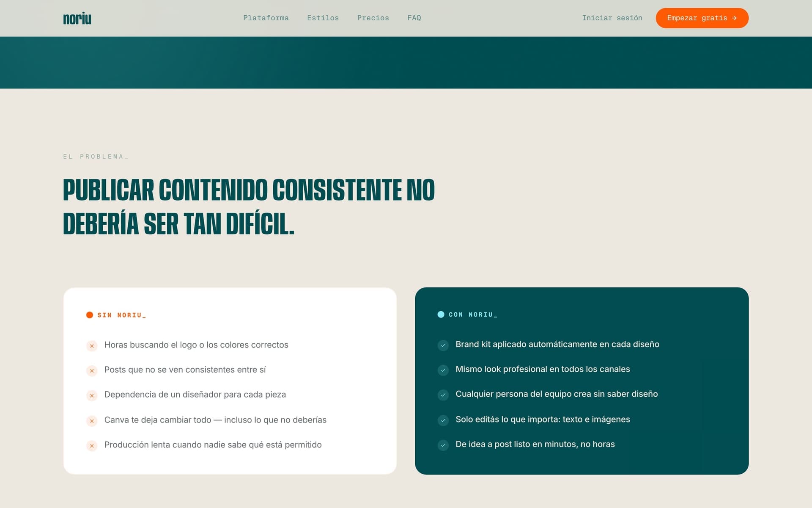Click the checkmark beside "De idea a post listo"
The width and height of the screenshot is (812, 508).
[x=443, y=445]
